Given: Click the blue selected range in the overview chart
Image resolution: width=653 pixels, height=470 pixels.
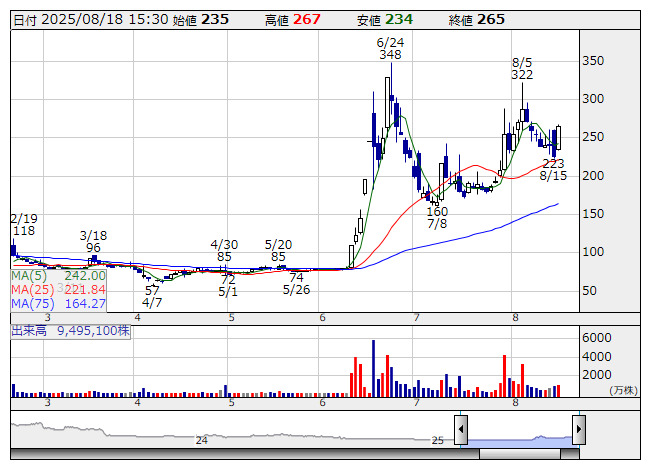Looking at the screenshot, I should tap(519, 438).
